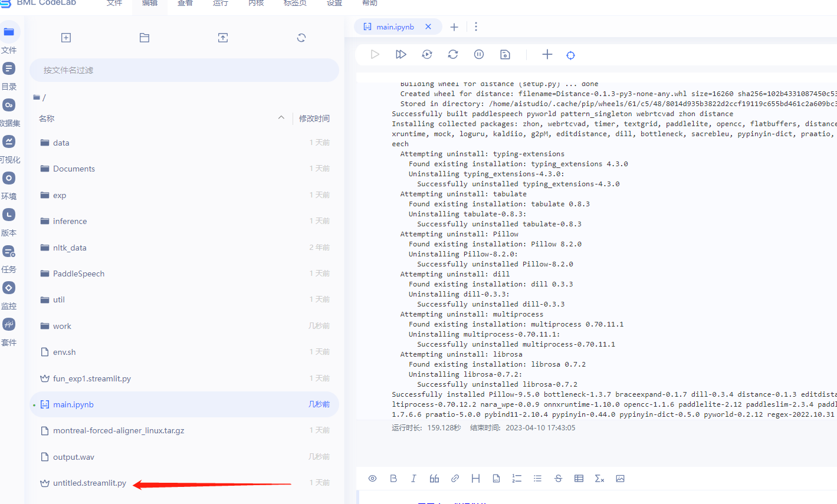
Task: Open the work folder
Action: 184,326
